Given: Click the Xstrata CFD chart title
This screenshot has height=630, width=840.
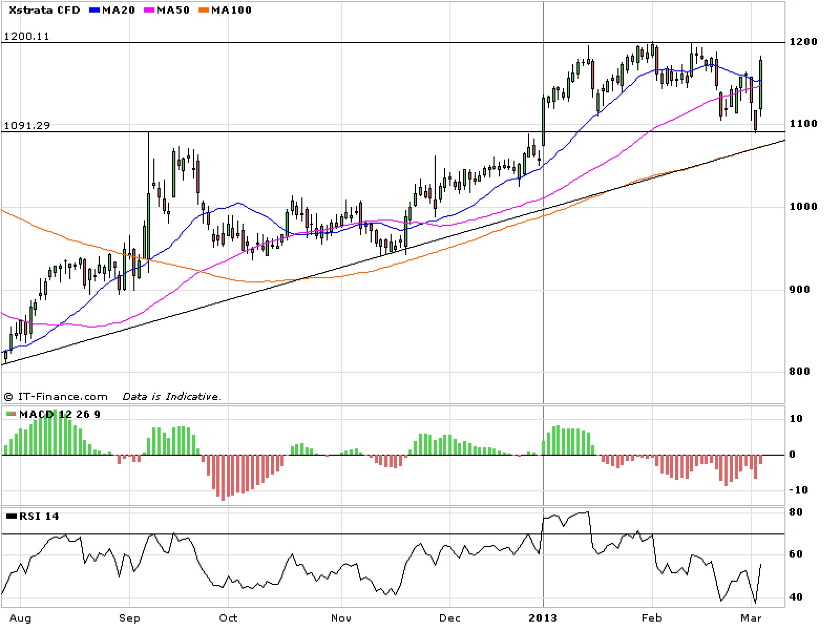Looking at the screenshot, I should coord(44,10).
